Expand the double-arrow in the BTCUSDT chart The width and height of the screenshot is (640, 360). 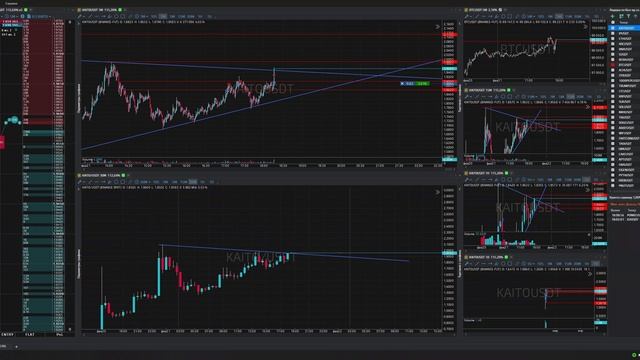[x=587, y=27]
